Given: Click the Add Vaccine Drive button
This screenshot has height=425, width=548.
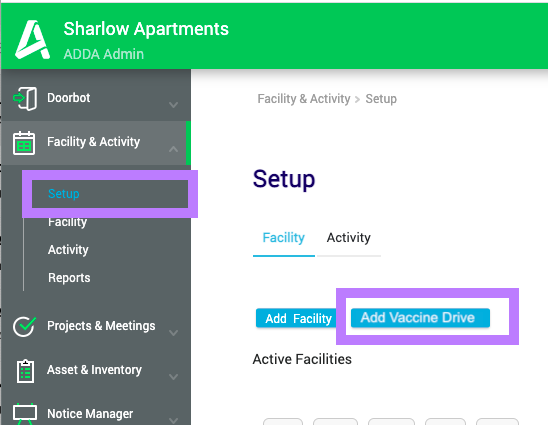Looking at the screenshot, I should click(x=420, y=318).
